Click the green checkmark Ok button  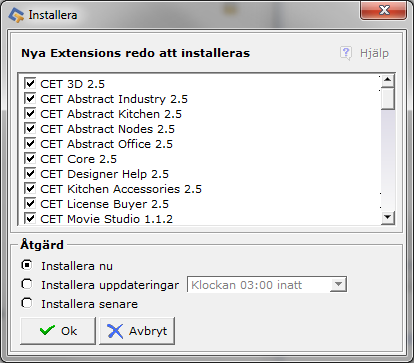tap(58, 331)
